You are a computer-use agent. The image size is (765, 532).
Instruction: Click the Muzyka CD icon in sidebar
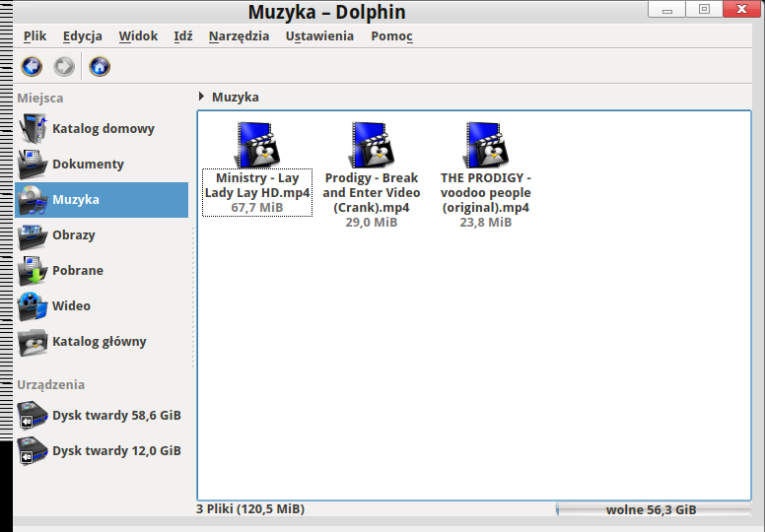[33, 200]
